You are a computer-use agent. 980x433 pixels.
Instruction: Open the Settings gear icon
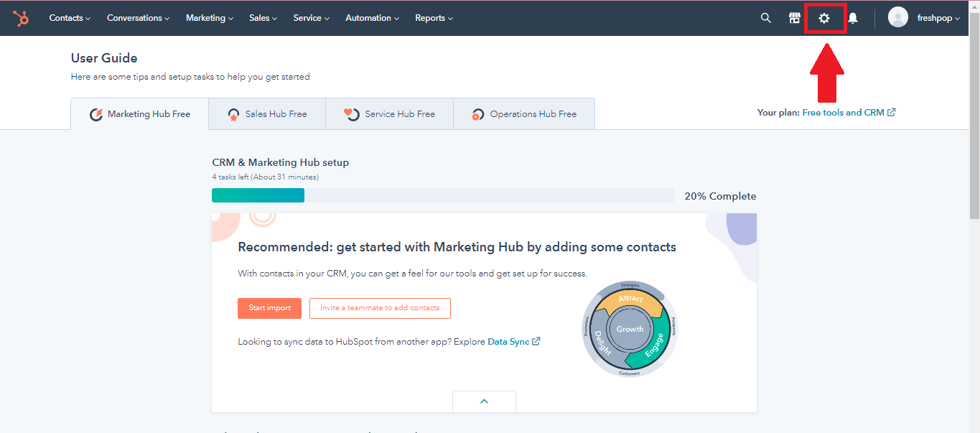coord(824,18)
